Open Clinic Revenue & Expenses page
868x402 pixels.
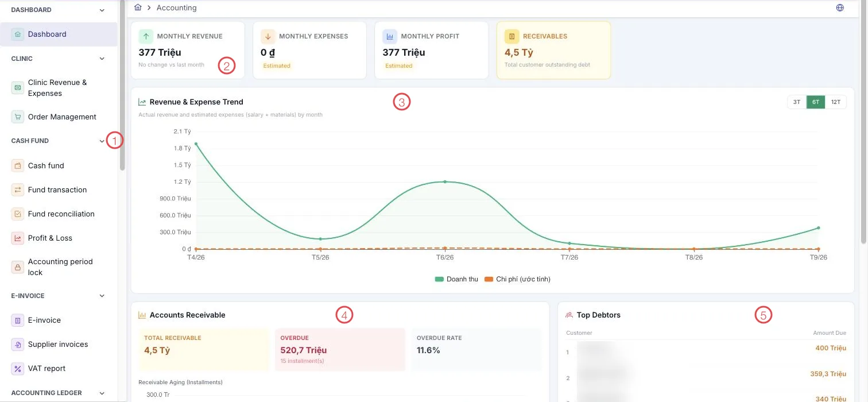(x=59, y=88)
